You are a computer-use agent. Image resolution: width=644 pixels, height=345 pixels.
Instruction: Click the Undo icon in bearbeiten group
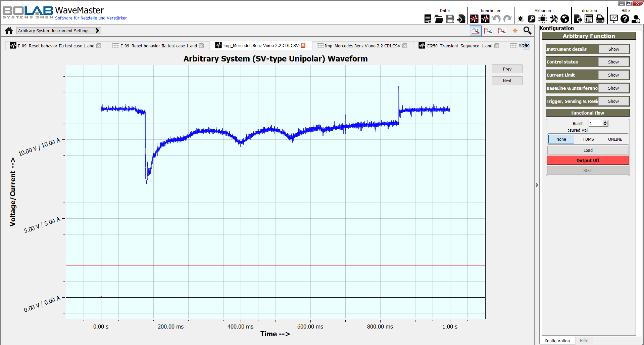pyautogui.click(x=497, y=19)
